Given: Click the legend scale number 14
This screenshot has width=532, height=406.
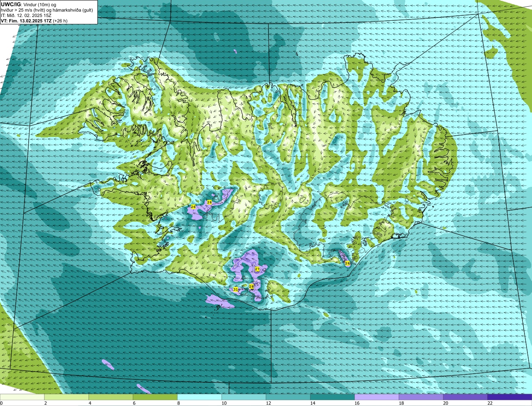Looking at the screenshot, I should coord(313,403).
